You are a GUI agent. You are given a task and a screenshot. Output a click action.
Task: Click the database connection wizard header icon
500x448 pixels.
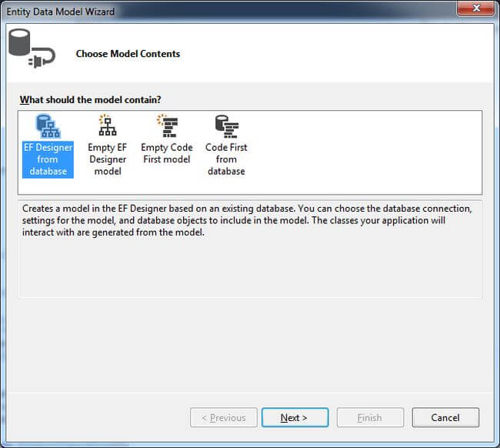tap(32, 48)
